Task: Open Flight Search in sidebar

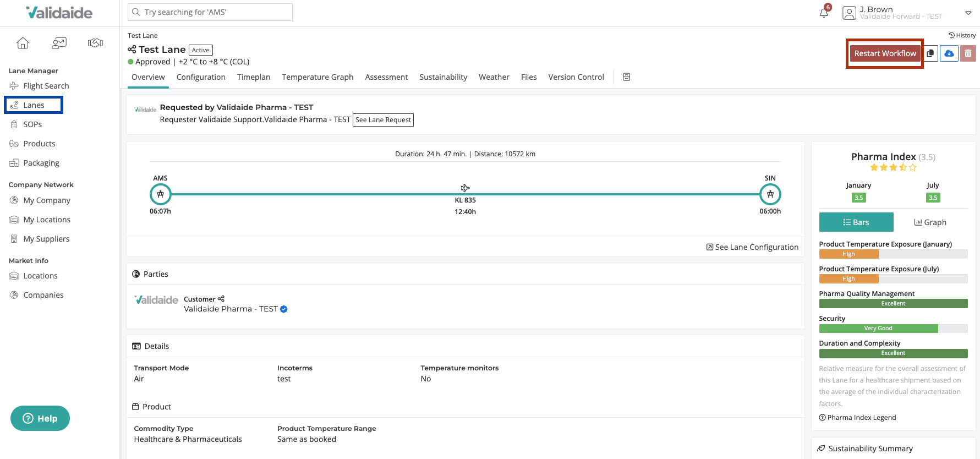Action: coord(40,86)
